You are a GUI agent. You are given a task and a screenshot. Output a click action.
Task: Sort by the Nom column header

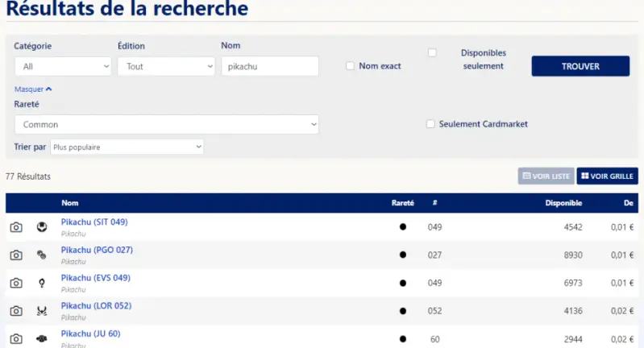70,203
